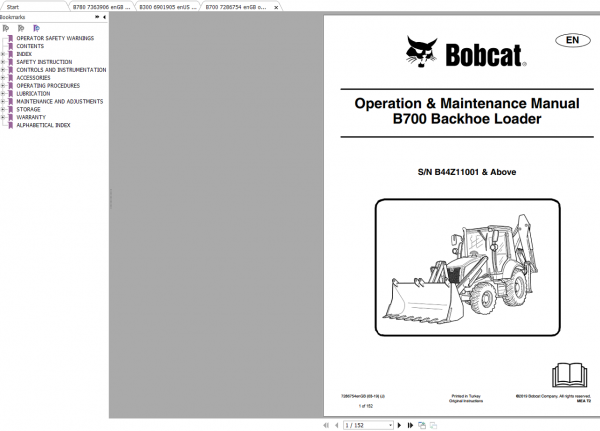Open the OPERATING PROCEDURES bookmark

click(48, 86)
